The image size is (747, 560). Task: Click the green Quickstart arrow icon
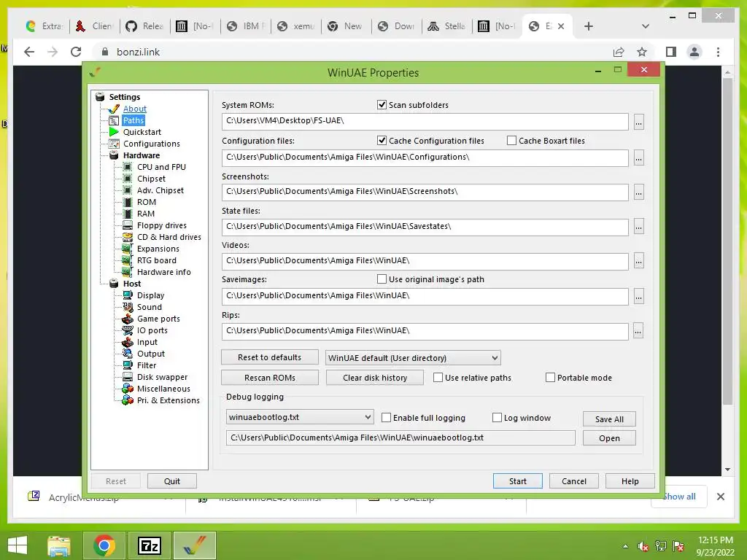coord(114,132)
